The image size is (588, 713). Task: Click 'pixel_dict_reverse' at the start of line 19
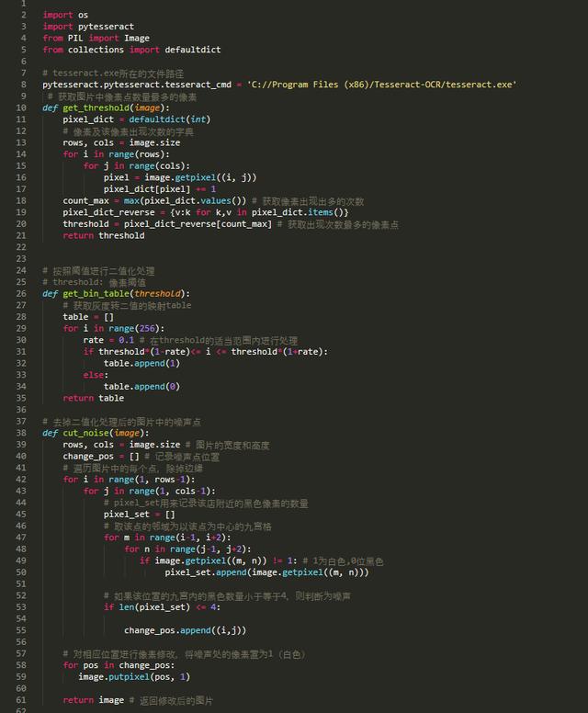point(108,212)
